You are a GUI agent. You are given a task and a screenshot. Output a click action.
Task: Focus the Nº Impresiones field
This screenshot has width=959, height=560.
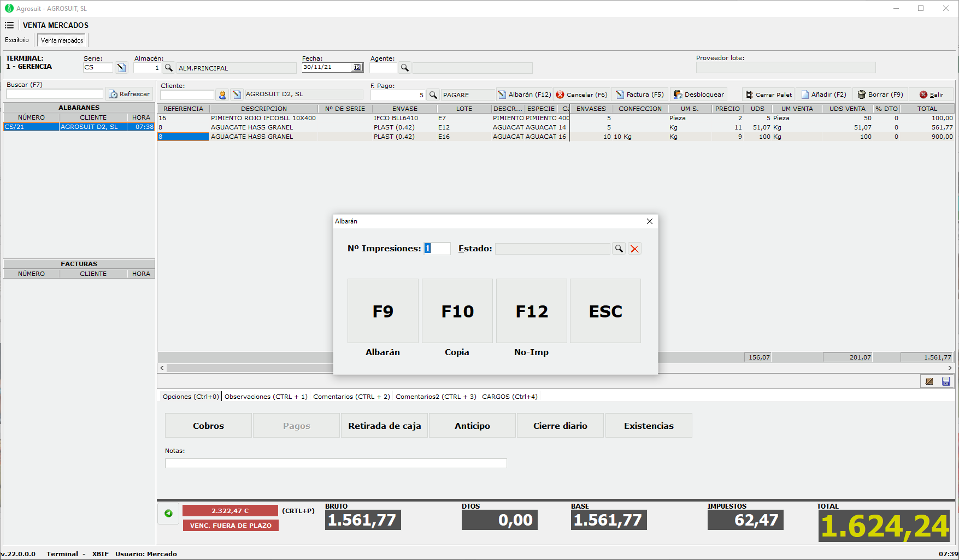[x=437, y=249]
